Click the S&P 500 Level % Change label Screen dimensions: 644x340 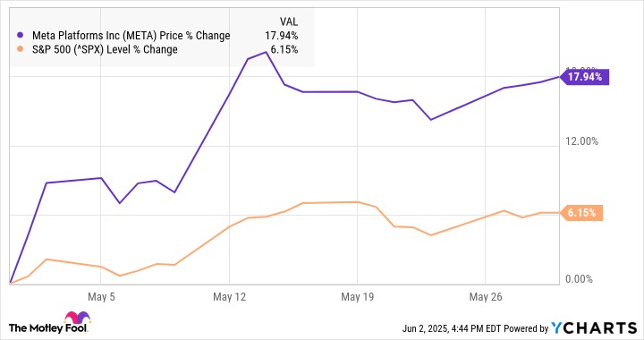105,50
